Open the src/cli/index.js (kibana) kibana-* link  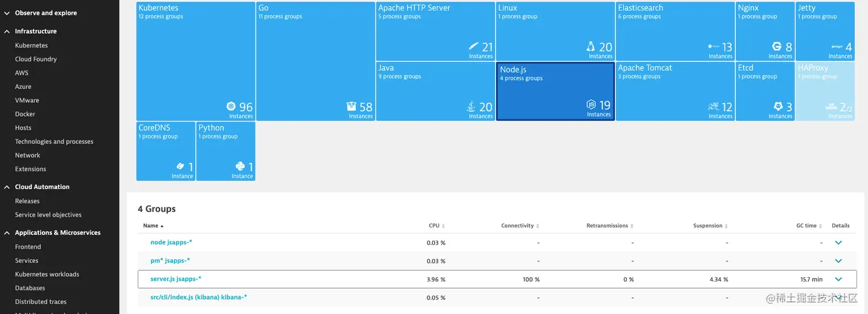(x=199, y=297)
